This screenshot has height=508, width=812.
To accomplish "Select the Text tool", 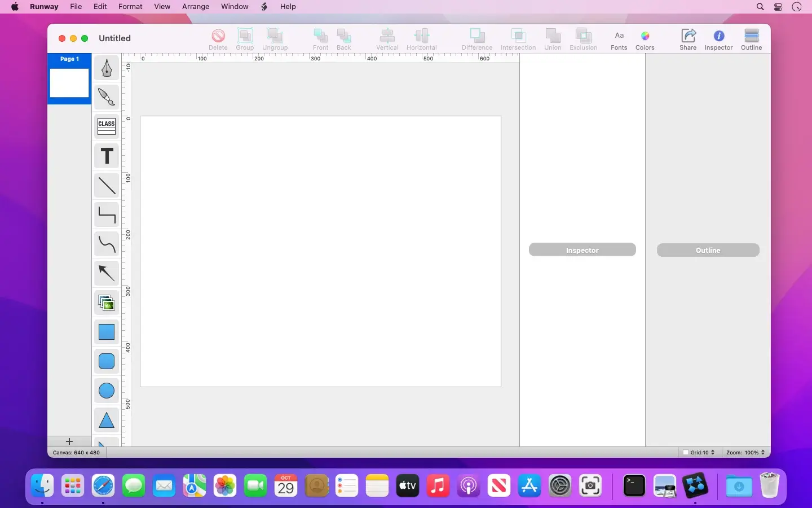I will pos(107,156).
